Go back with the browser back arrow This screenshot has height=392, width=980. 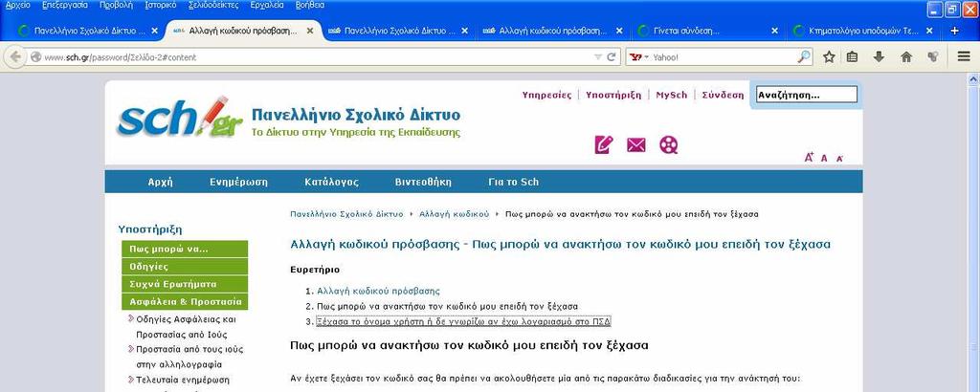point(15,56)
